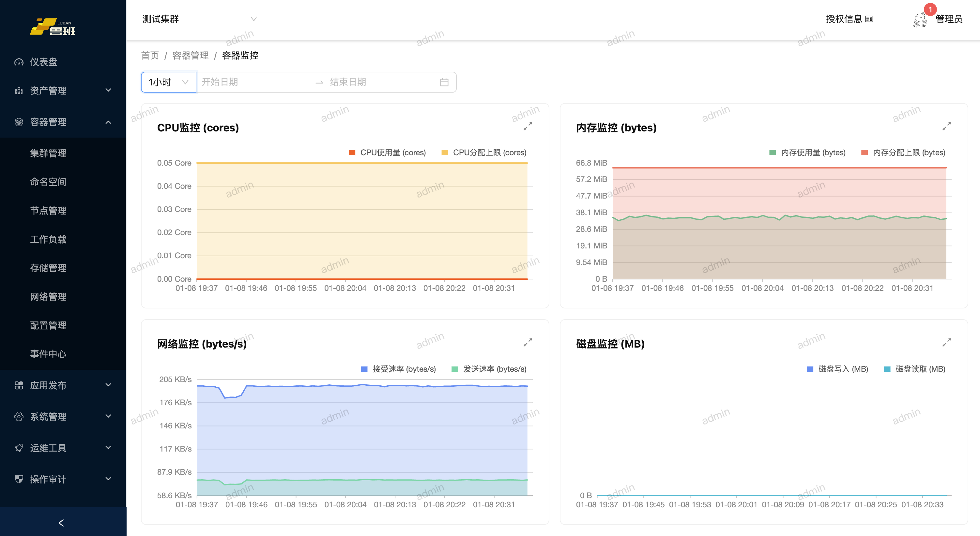Click the admin avatar with notification badge
The height and width of the screenshot is (536, 980).
pyautogui.click(x=920, y=19)
